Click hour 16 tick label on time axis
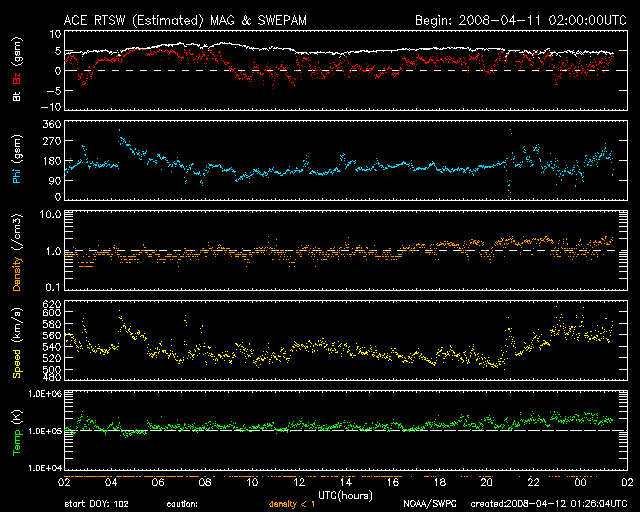Image resolution: width=640 pixels, height=512 pixels. coord(391,480)
